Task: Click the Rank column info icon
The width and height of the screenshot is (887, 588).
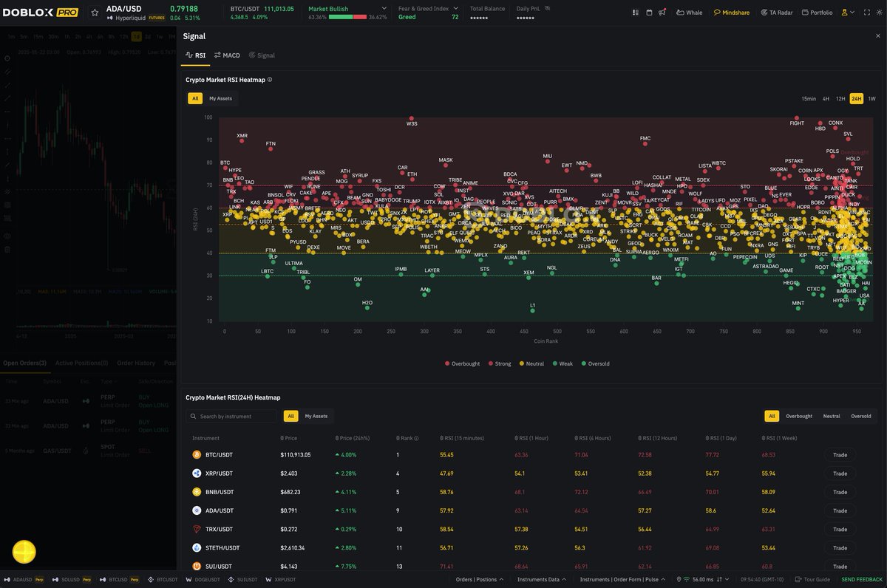Action: (x=418, y=438)
